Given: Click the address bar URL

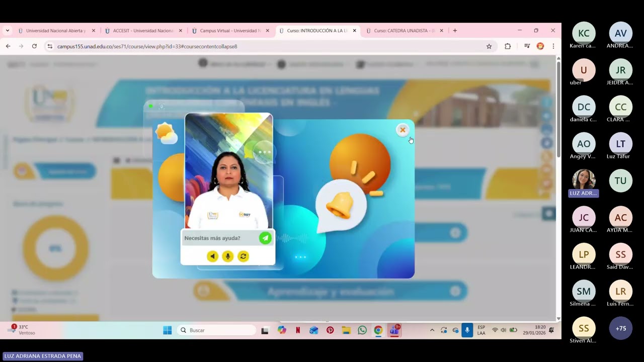Looking at the screenshot, I should pos(147,46).
